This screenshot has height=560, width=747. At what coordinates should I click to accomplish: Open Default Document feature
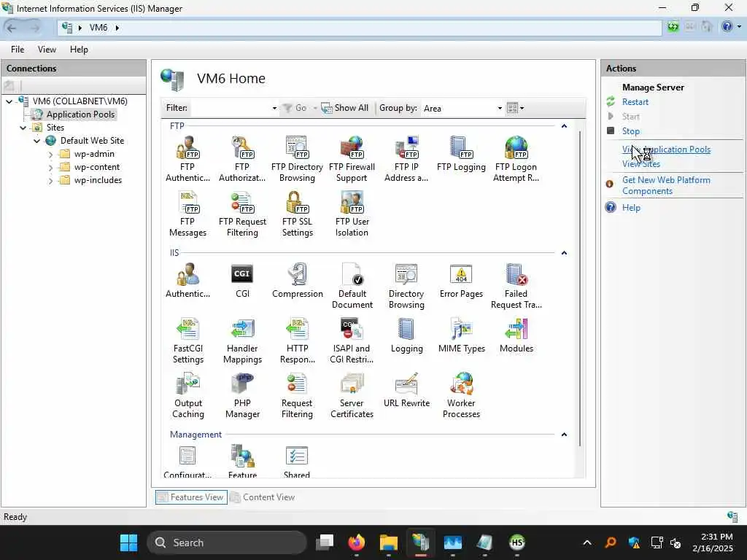coord(352,286)
